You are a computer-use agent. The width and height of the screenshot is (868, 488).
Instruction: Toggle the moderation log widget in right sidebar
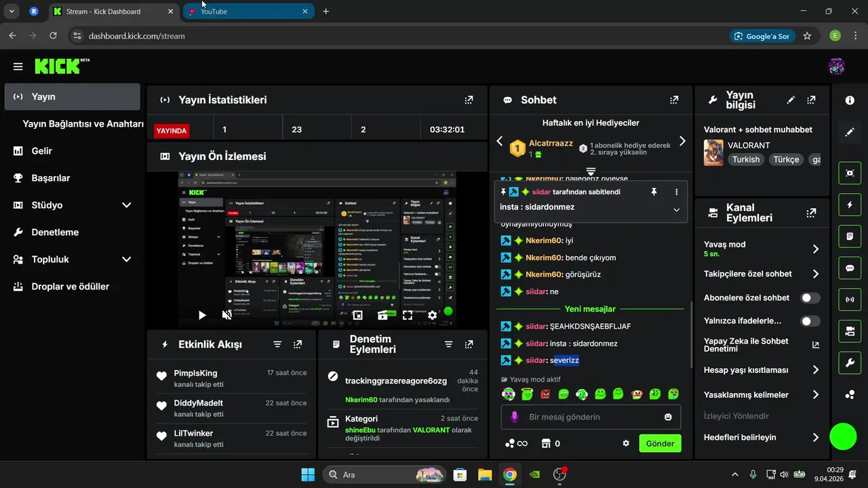pyautogui.click(x=850, y=237)
